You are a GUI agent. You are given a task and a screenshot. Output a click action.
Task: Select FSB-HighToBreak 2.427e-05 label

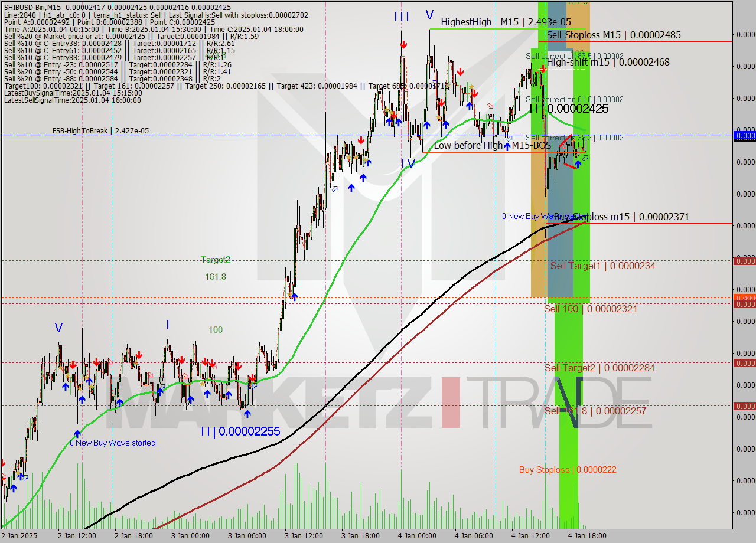click(100, 131)
